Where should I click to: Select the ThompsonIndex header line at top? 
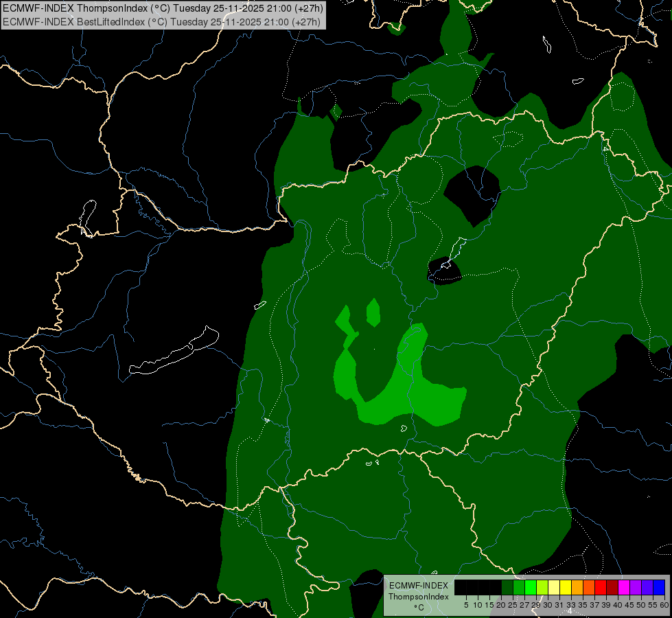click(x=163, y=8)
